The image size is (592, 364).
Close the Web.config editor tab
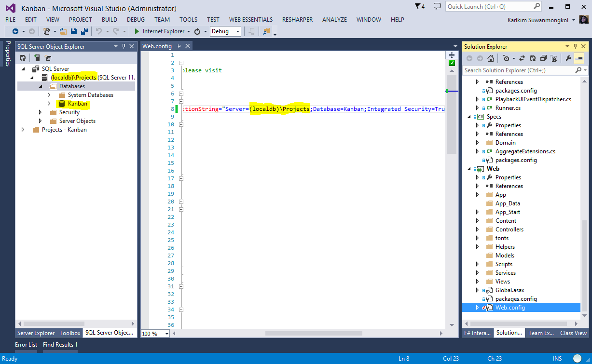(188, 46)
